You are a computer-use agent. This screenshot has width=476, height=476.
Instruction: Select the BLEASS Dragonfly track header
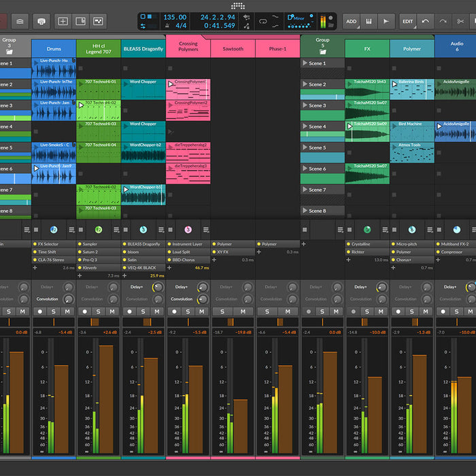143,48
